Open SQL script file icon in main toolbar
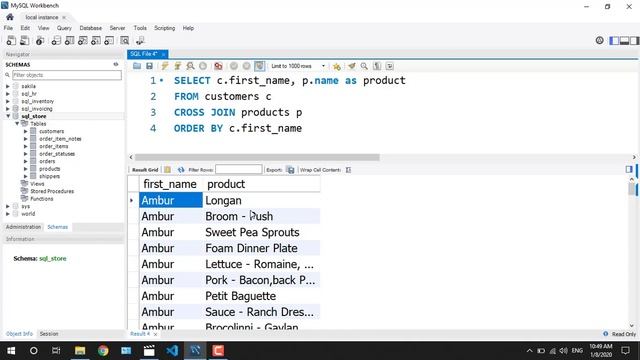This screenshot has height=360, width=640. click(x=24, y=40)
